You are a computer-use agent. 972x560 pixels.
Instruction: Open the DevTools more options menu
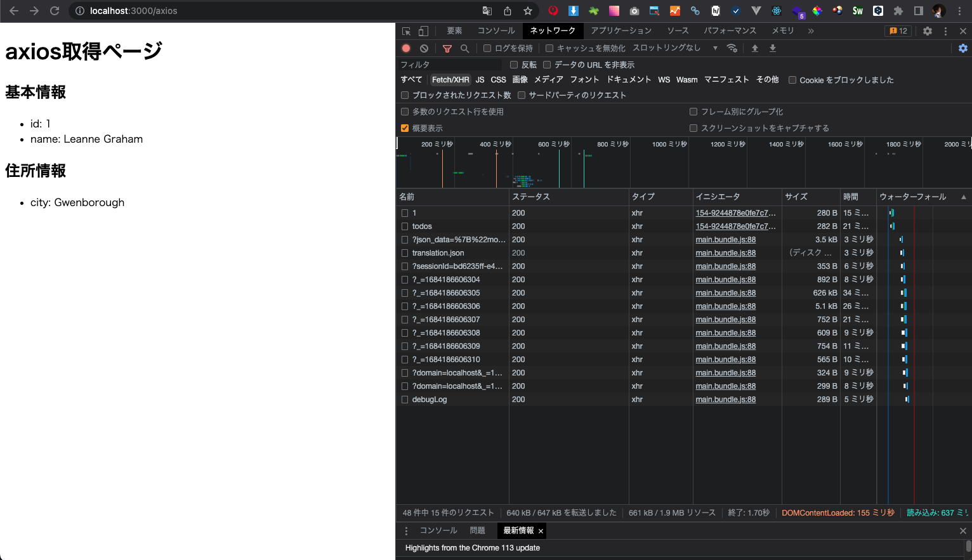pos(945,30)
